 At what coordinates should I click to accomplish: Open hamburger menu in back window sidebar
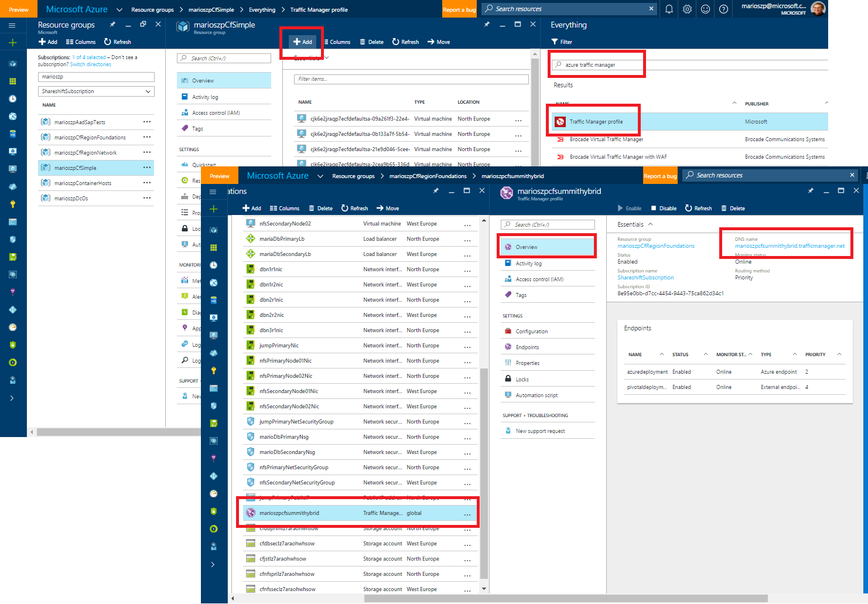click(x=12, y=25)
